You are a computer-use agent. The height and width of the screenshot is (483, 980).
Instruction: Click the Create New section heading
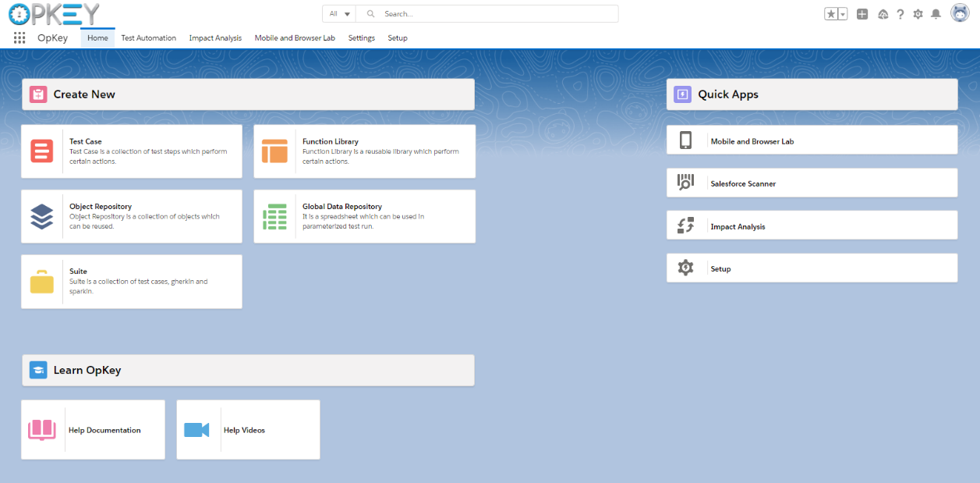tap(84, 94)
